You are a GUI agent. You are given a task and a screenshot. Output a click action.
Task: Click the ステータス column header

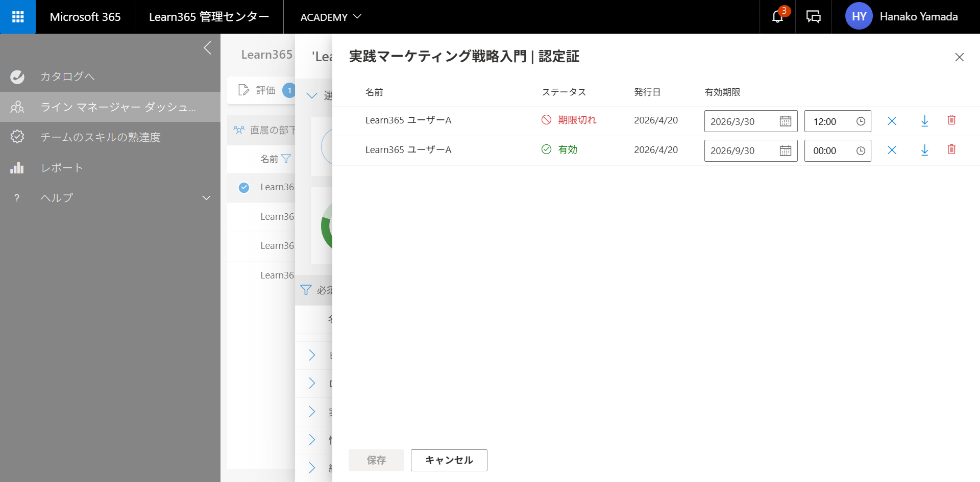pos(564,92)
